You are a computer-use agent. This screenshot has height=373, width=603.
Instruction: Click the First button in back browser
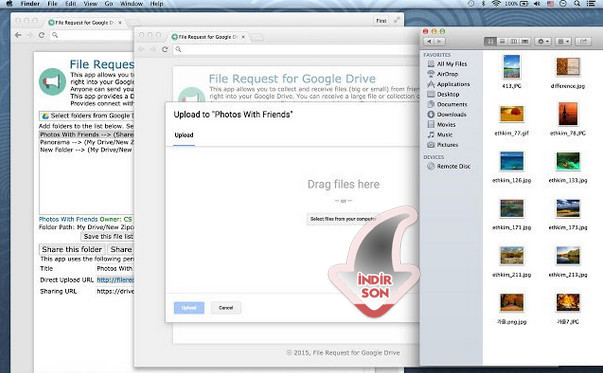point(381,21)
